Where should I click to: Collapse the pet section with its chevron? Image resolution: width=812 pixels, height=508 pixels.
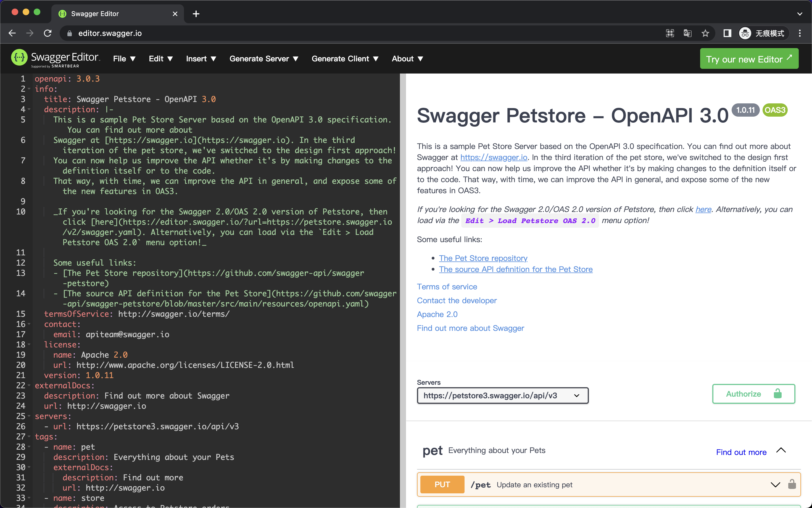click(x=781, y=450)
